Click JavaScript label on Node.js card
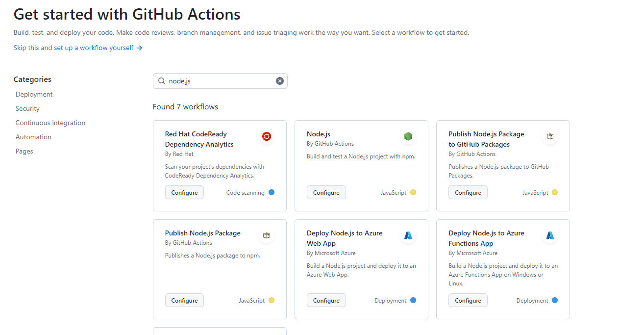644x335 pixels. 394,193
